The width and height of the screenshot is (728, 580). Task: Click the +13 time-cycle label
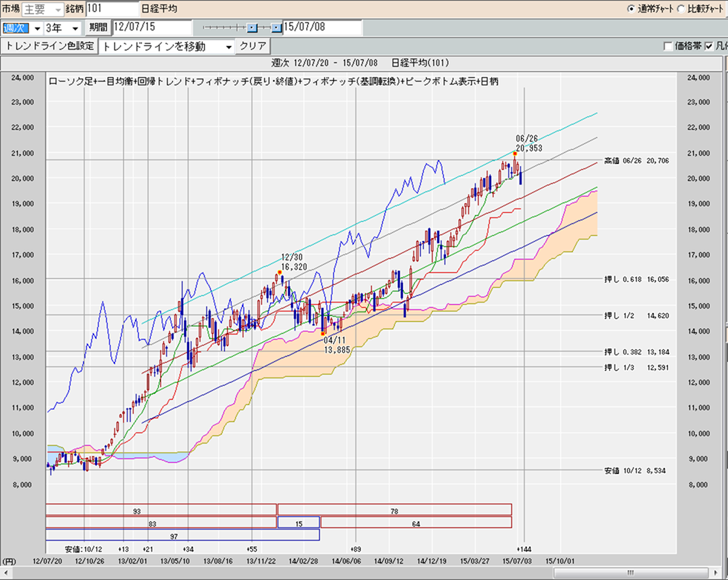tap(123, 550)
